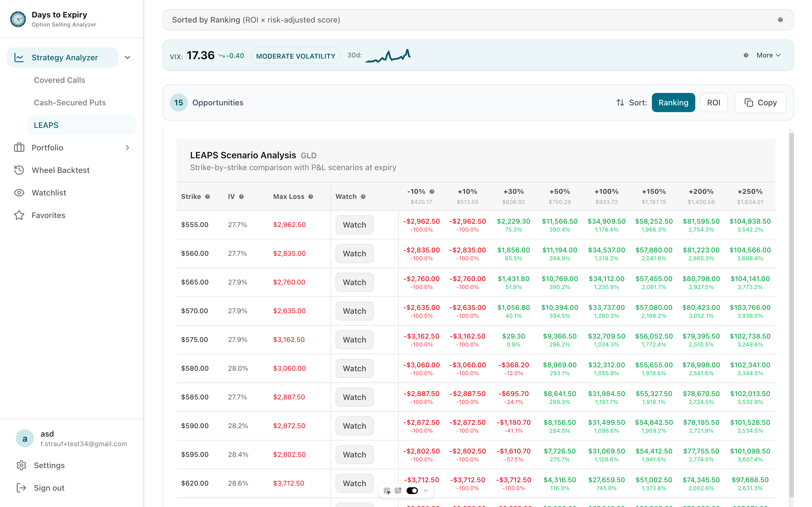Select the Favorites star icon
The height and width of the screenshot is (507, 812).
pos(19,215)
